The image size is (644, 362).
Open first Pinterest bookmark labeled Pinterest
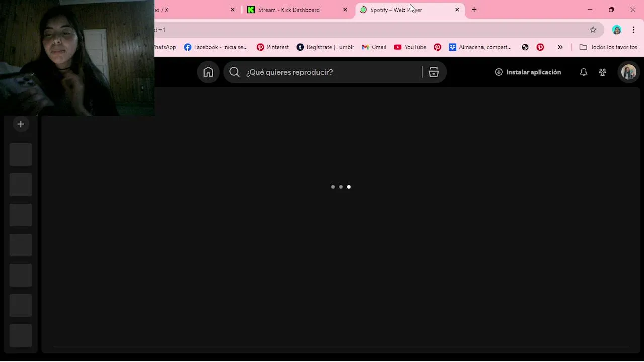point(273,47)
